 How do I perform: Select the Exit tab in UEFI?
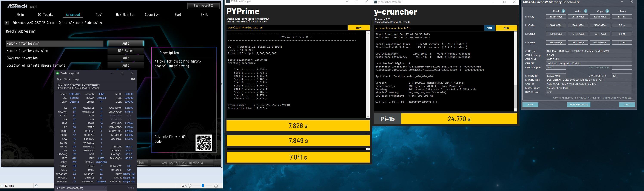tap(204, 14)
